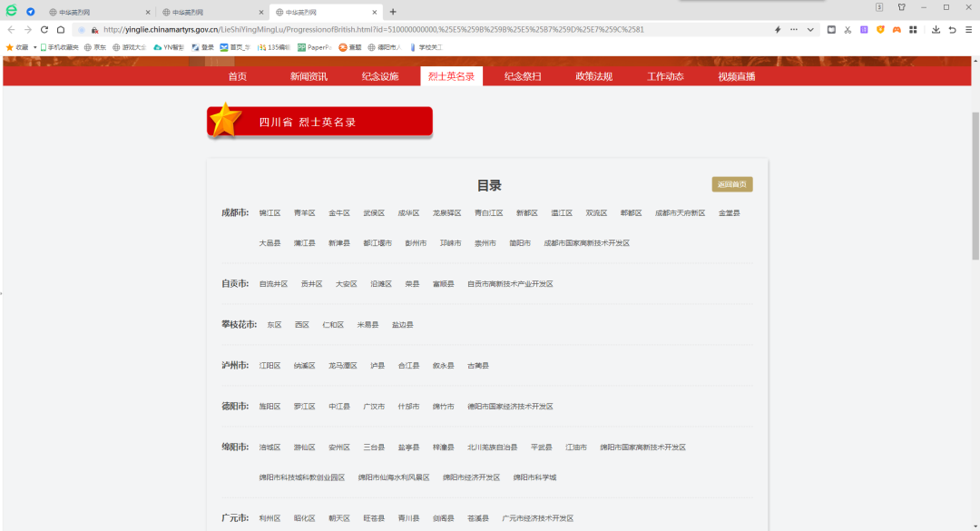Open the hamburger menu icon
This screenshot has height=531, width=980.
tap(967, 30)
